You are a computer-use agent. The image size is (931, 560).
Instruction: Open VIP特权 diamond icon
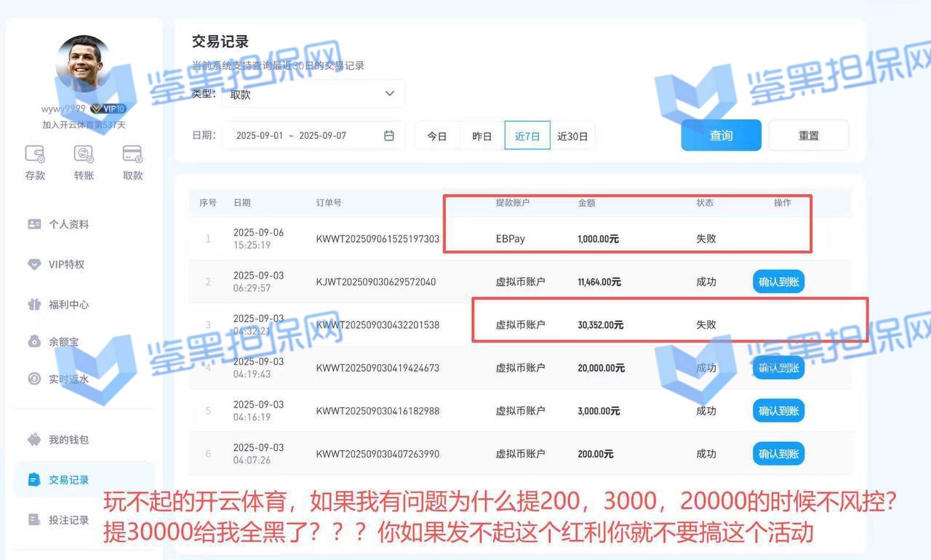click(34, 264)
